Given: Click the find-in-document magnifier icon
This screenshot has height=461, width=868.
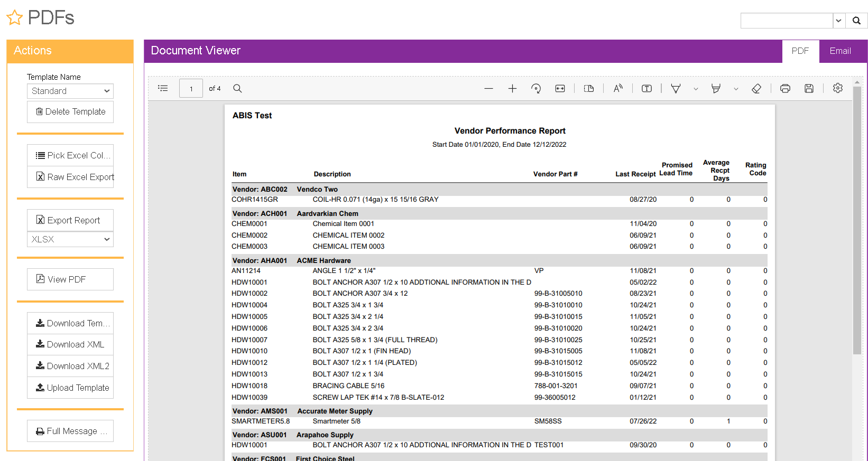Looking at the screenshot, I should coord(237,88).
